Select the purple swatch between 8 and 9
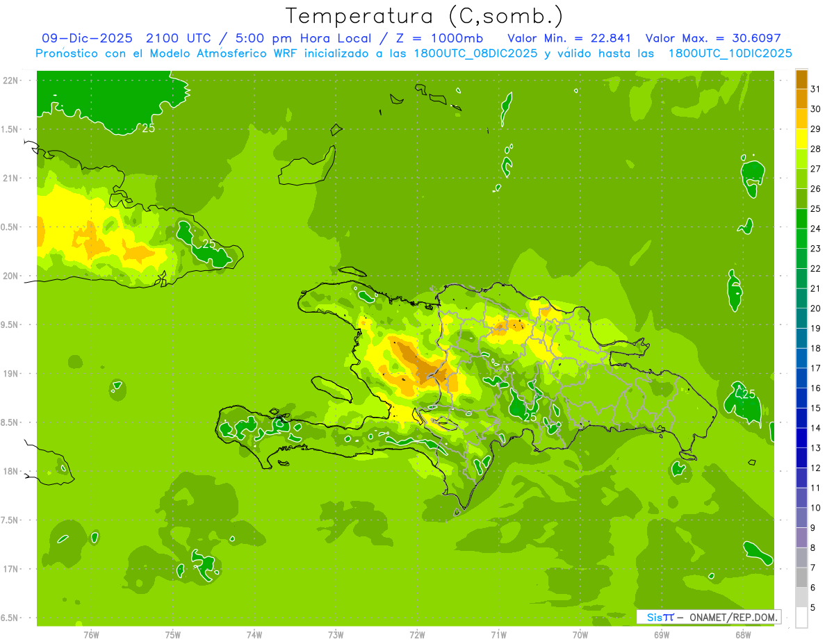The height and width of the screenshot is (644, 834). point(801,538)
